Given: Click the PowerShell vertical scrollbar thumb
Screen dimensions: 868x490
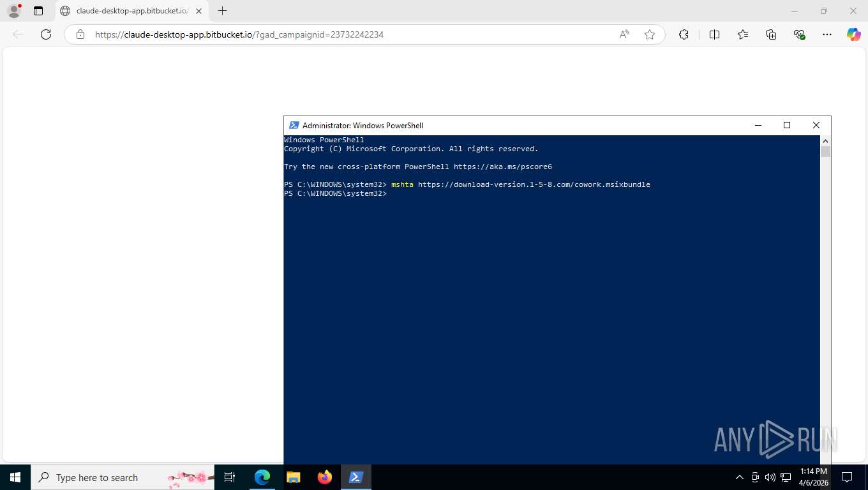Looking at the screenshot, I should (x=825, y=151).
